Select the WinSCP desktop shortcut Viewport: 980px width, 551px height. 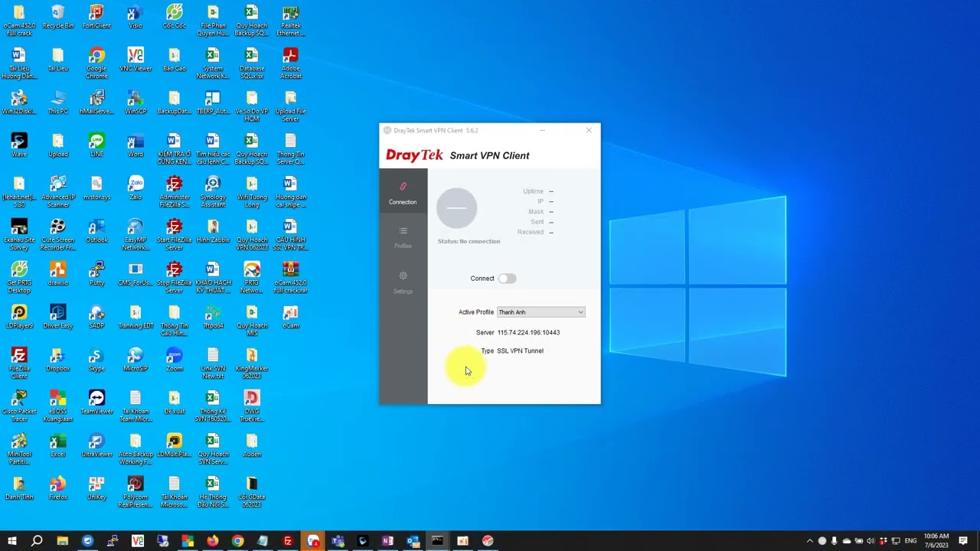click(x=136, y=103)
